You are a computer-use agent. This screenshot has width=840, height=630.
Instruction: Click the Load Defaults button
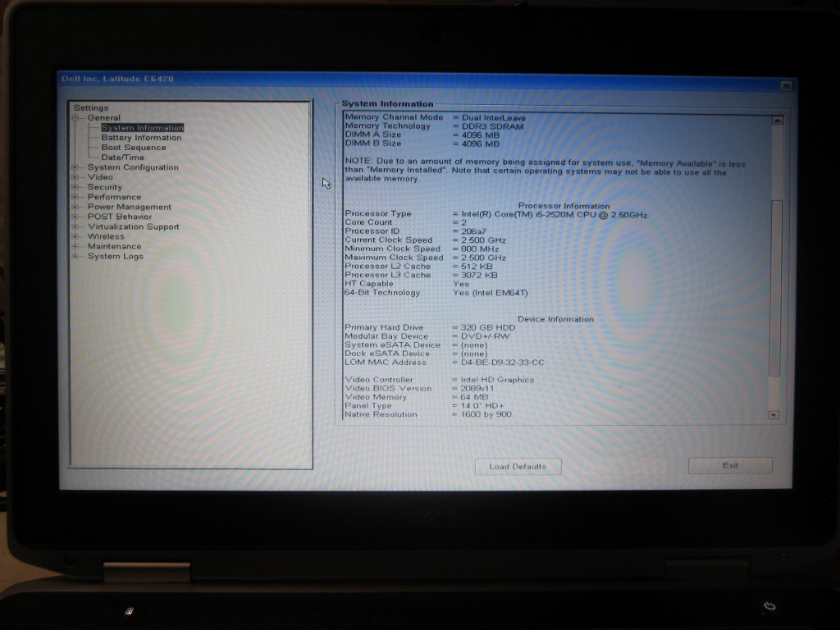(x=518, y=467)
